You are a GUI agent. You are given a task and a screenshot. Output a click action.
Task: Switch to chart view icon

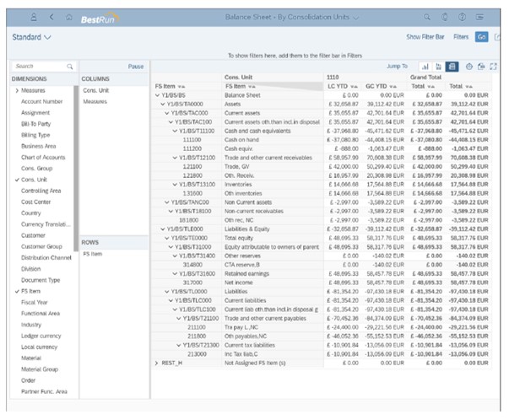click(x=425, y=67)
